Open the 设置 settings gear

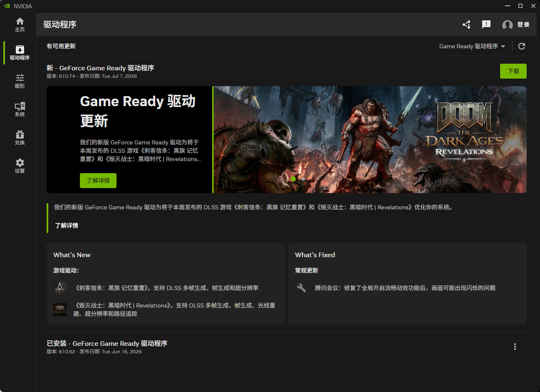(x=20, y=166)
